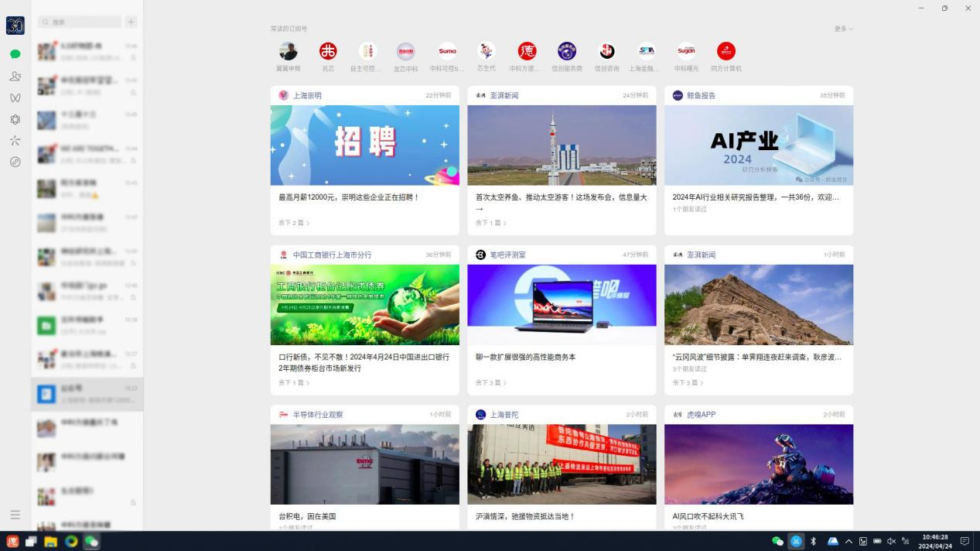The width and height of the screenshot is (980, 551).
Task: Open the 信创服务商 account icon
Action: pos(567,51)
